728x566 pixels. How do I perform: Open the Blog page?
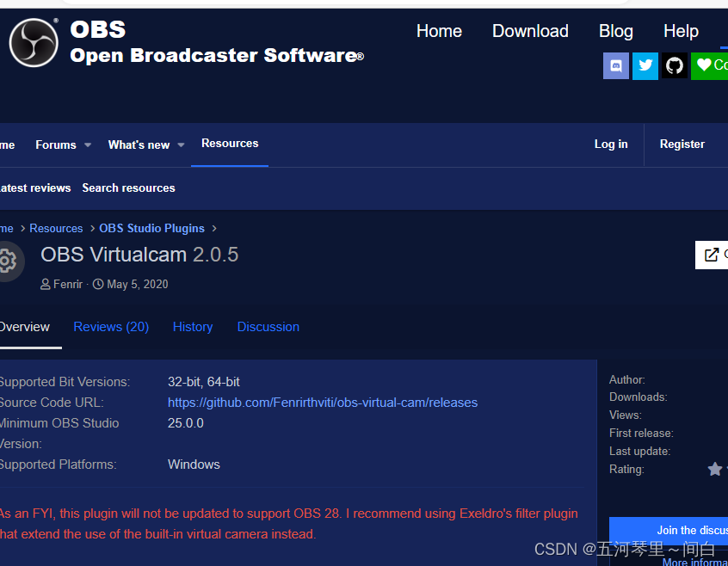click(x=615, y=31)
